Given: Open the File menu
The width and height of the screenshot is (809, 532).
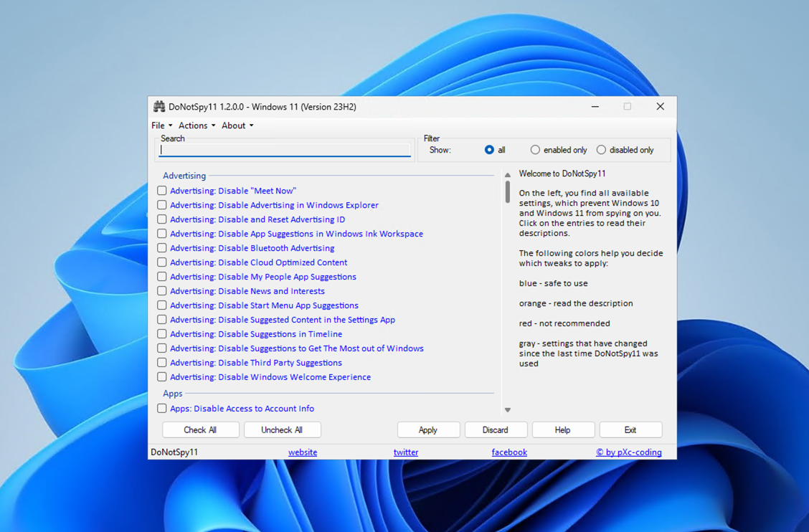Looking at the screenshot, I should click(161, 125).
